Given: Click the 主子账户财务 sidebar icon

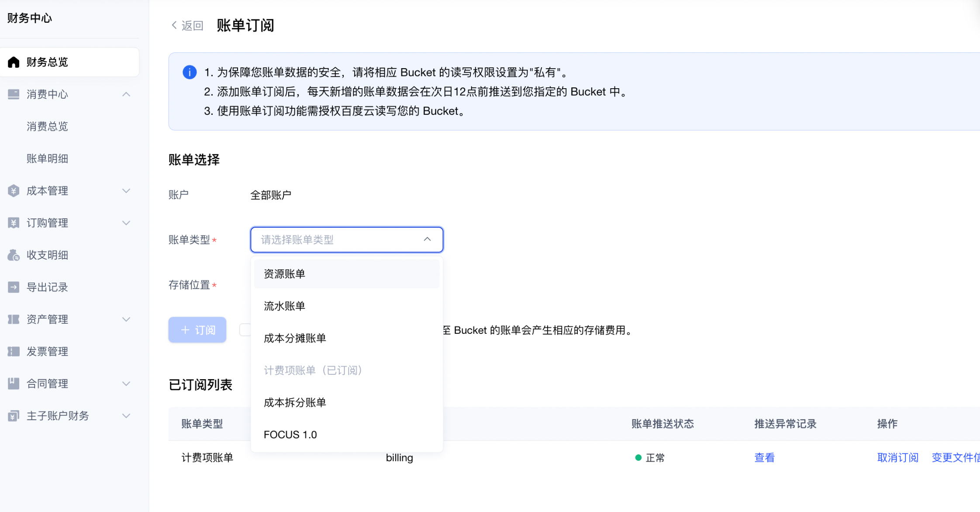Looking at the screenshot, I should [x=14, y=416].
